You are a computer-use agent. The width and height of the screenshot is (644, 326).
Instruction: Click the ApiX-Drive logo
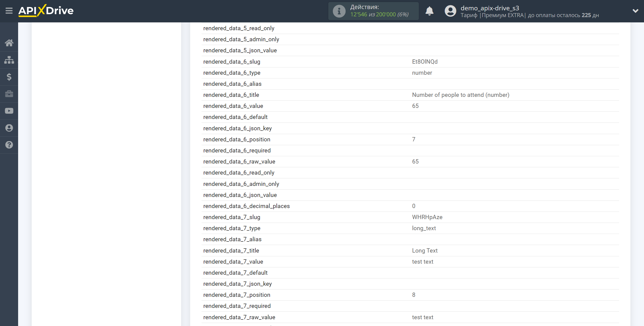click(x=46, y=11)
